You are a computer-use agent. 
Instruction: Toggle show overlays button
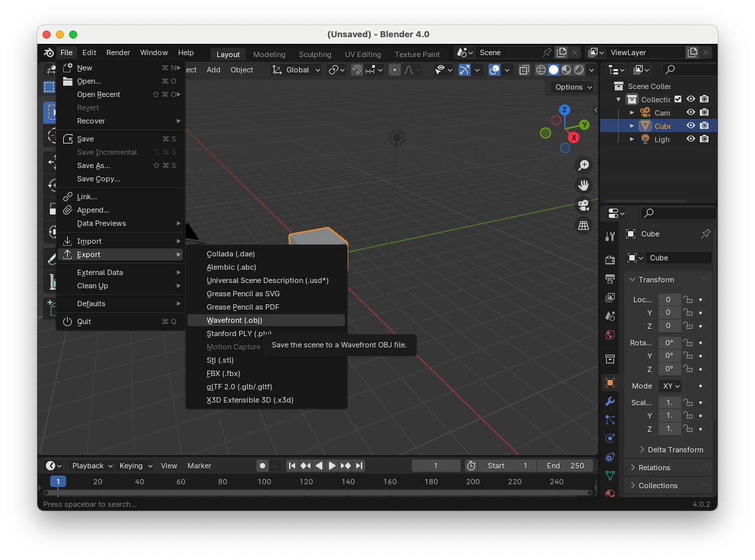[x=494, y=70]
